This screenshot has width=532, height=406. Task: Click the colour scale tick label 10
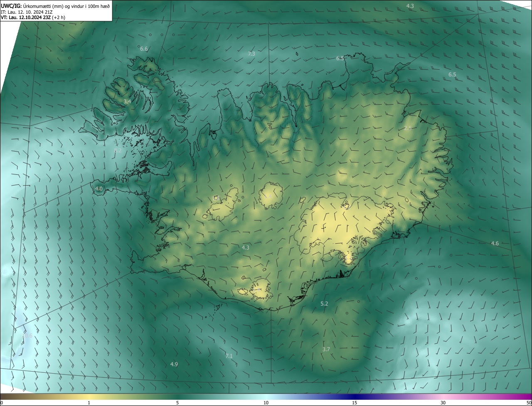(266, 403)
